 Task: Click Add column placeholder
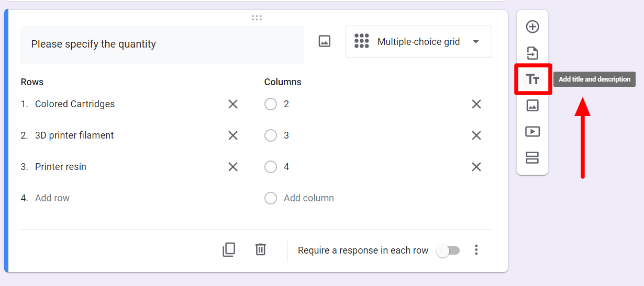[x=308, y=198]
